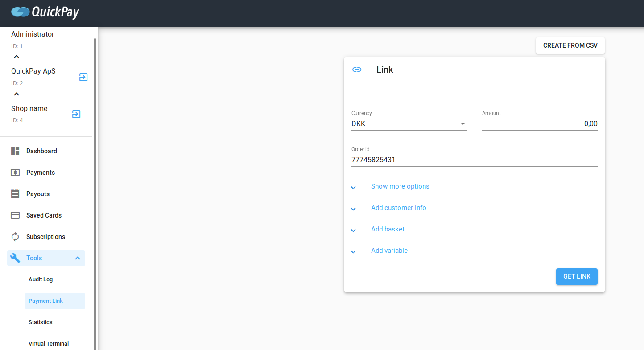Image resolution: width=644 pixels, height=350 pixels.
Task: Click the sidebar vertical scrollbar
Action: tap(95, 194)
